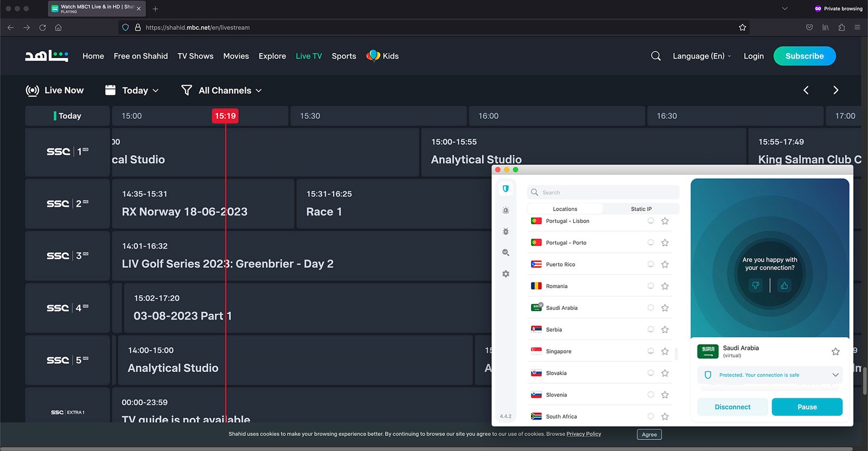868x451 pixels.
Task: Open Shahid site search magnifier
Action: [x=656, y=56]
